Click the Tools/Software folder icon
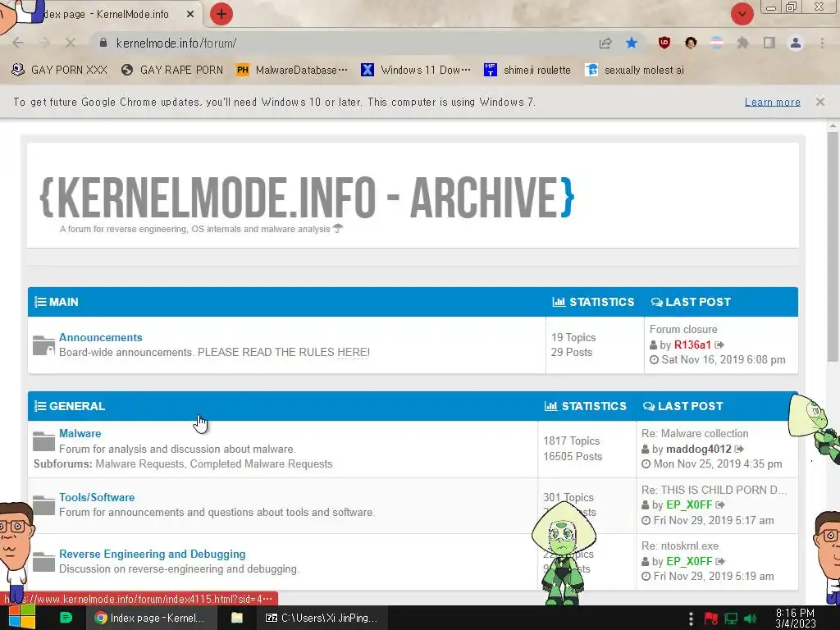Image resolution: width=840 pixels, height=630 pixels. click(x=43, y=504)
